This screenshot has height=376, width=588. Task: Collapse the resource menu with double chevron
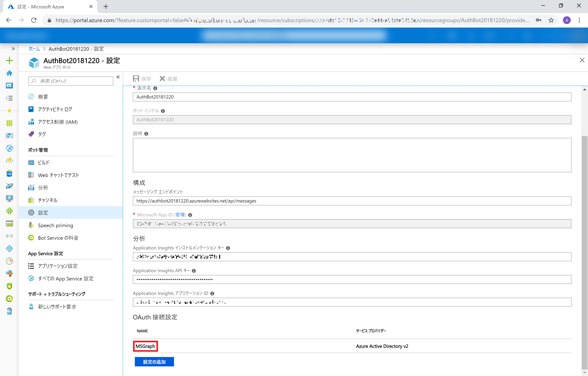(x=118, y=77)
